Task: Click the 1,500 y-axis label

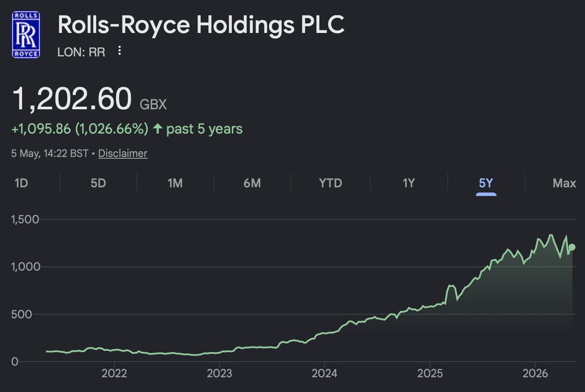Action: 25,219
